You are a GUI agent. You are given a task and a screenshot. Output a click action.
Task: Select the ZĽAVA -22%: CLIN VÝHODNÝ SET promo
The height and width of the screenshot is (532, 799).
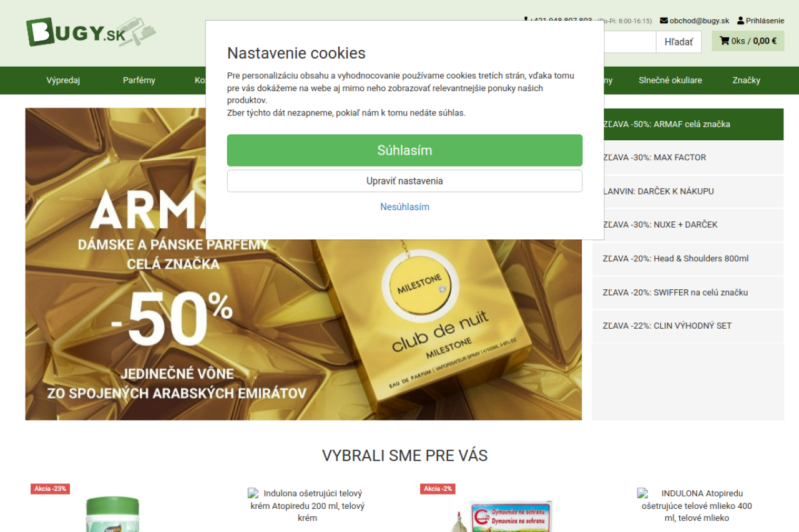pyautogui.click(x=688, y=326)
